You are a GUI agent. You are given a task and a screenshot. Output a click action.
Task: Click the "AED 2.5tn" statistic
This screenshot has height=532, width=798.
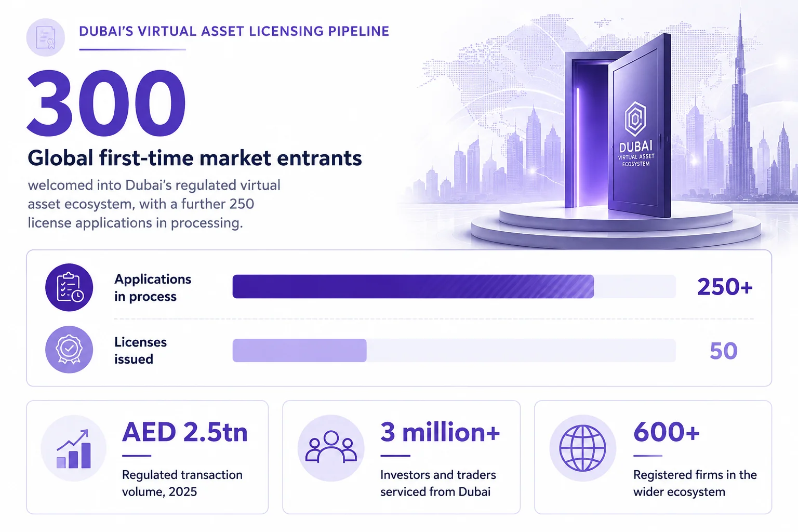coord(185,432)
